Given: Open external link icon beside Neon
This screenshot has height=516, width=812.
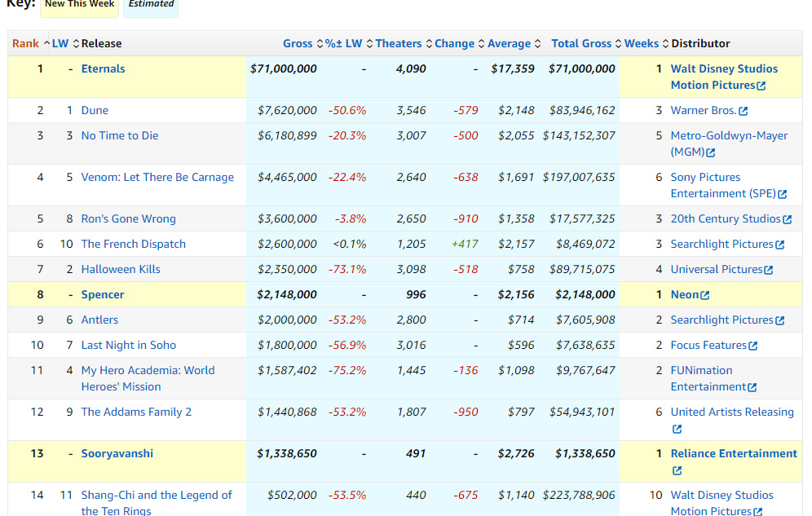Looking at the screenshot, I should tap(705, 296).
